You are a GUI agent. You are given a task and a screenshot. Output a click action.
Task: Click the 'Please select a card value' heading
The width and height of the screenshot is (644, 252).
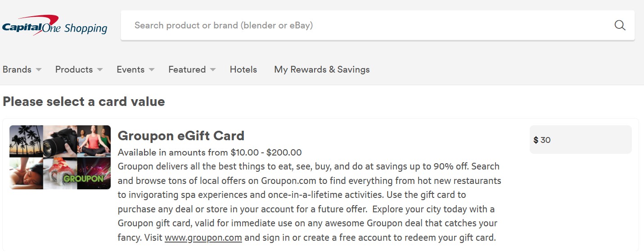tap(84, 101)
